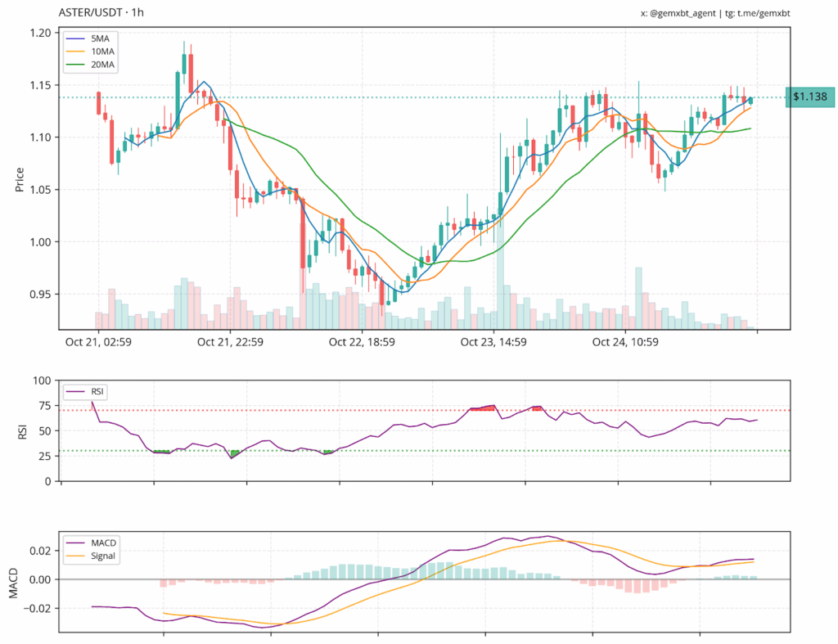This screenshot has height=644, width=838.
Task: Click the vertical Price axis label
Action: click(20, 179)
